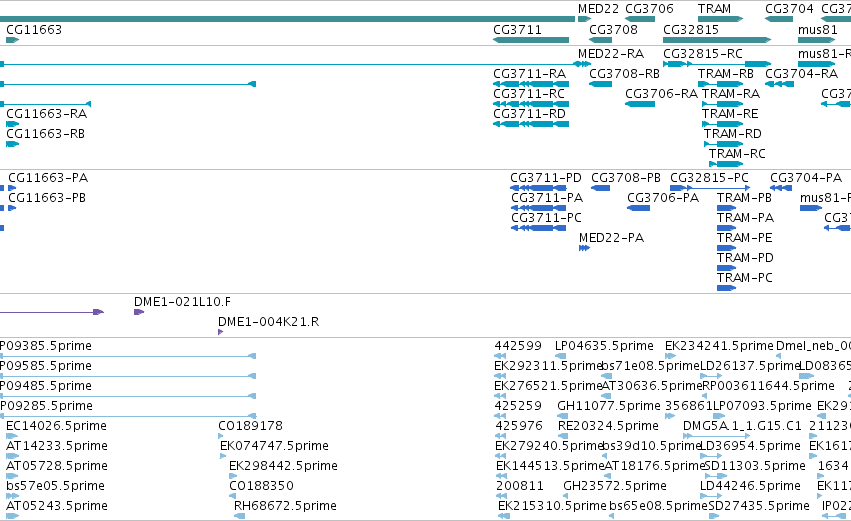Open the EK298442.5prime EST label

tap(283, 466)
